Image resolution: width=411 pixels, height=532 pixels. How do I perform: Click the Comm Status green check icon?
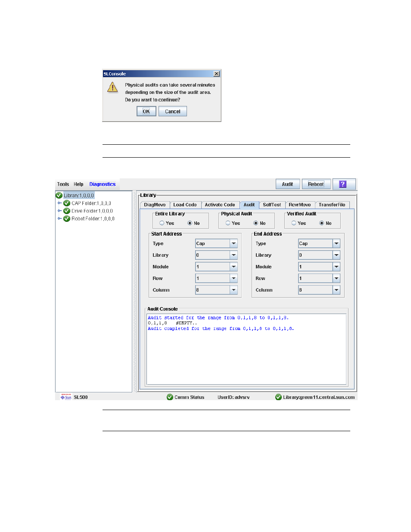(x=170, y=397)
